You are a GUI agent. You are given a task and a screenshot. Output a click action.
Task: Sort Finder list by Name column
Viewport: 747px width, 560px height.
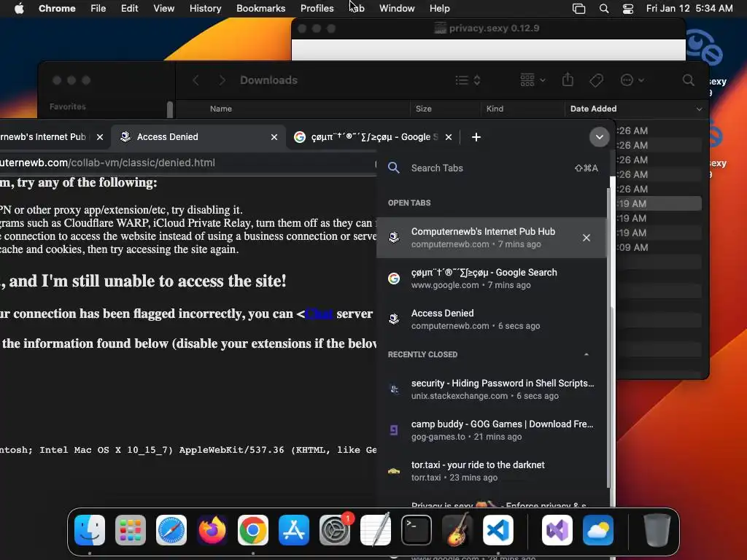[221, 109]
